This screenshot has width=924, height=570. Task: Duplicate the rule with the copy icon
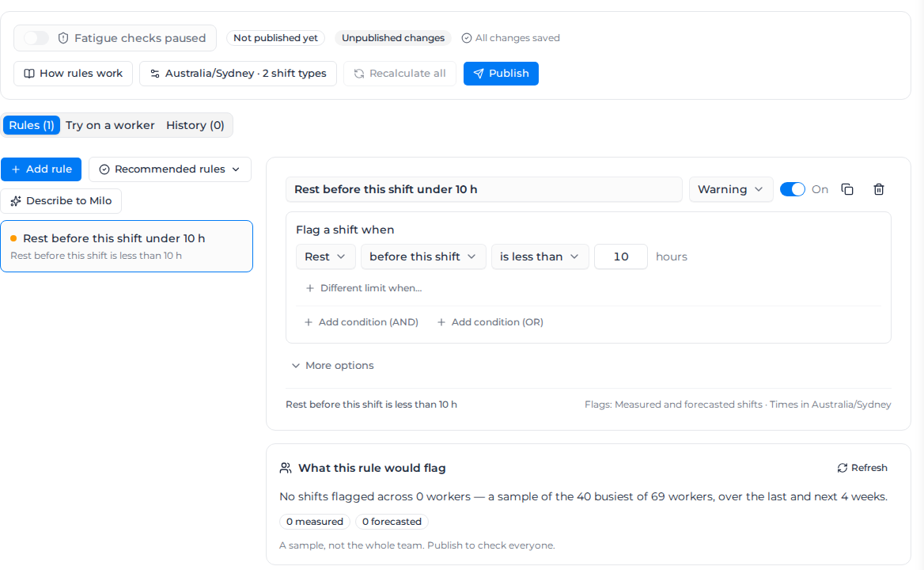[847, 189]
